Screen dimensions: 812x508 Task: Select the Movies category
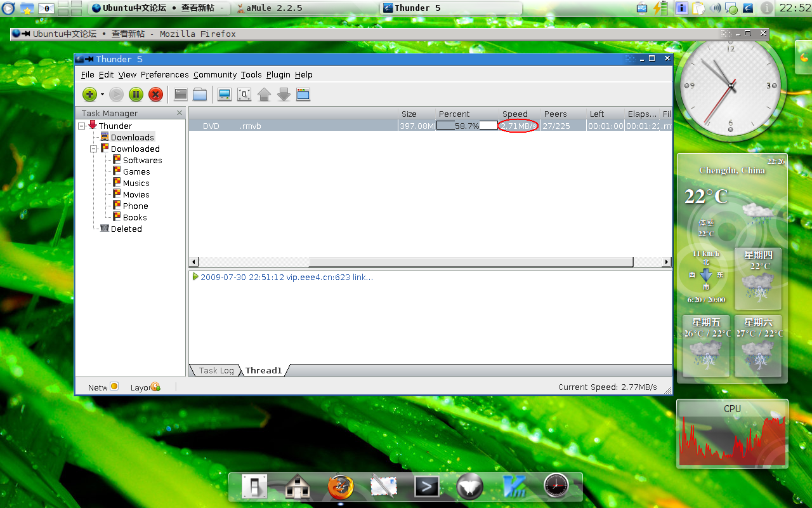(x=136, y=194)
